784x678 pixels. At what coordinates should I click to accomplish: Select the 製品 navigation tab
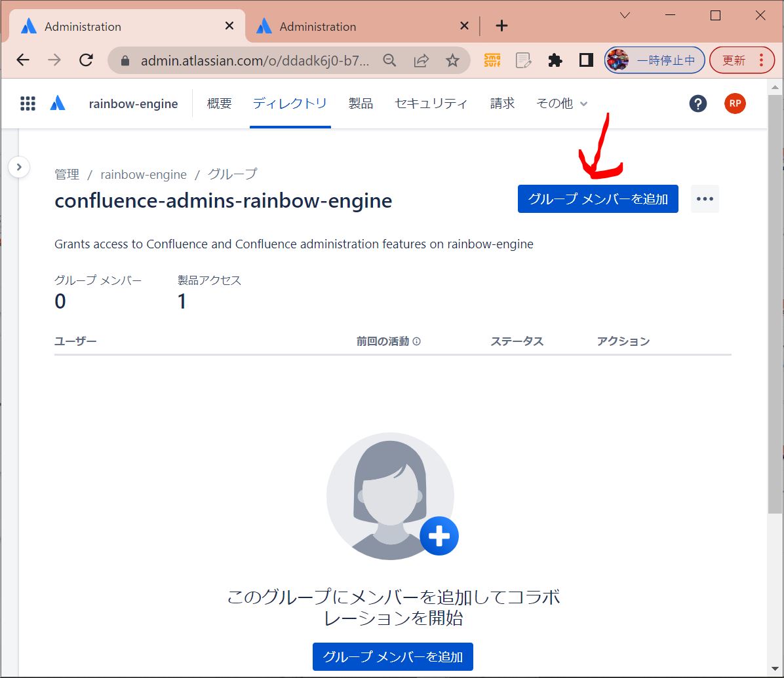click(x=361, y=104)
